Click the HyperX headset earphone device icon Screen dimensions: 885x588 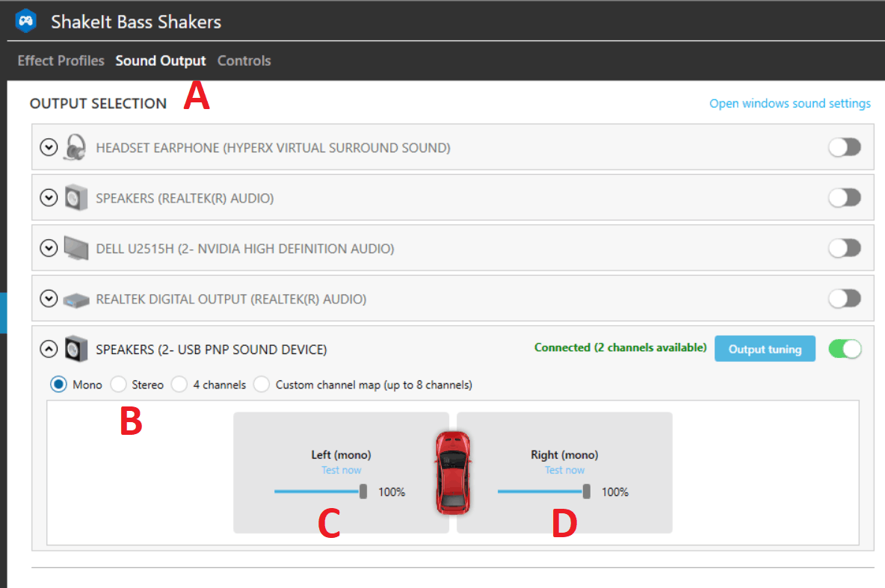(x=75, y=147)
